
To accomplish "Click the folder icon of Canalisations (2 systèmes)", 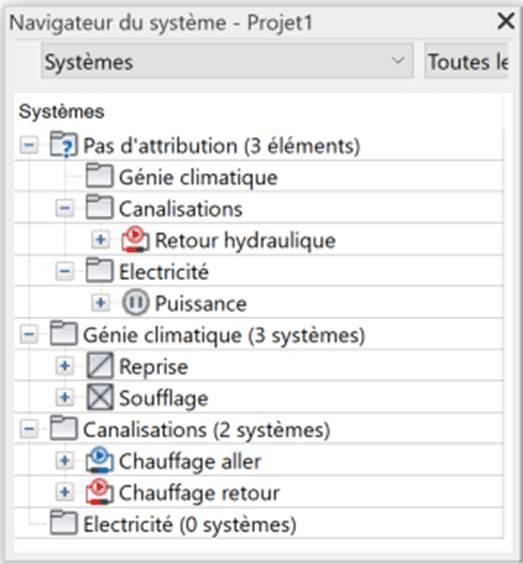I will [x=64, y=428].
